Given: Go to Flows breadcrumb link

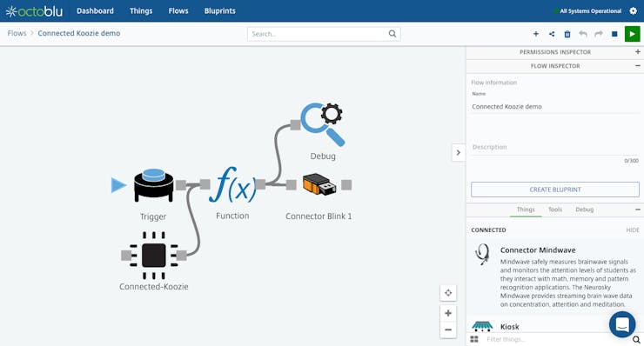Looking at the screenshot, I should 17,33.
